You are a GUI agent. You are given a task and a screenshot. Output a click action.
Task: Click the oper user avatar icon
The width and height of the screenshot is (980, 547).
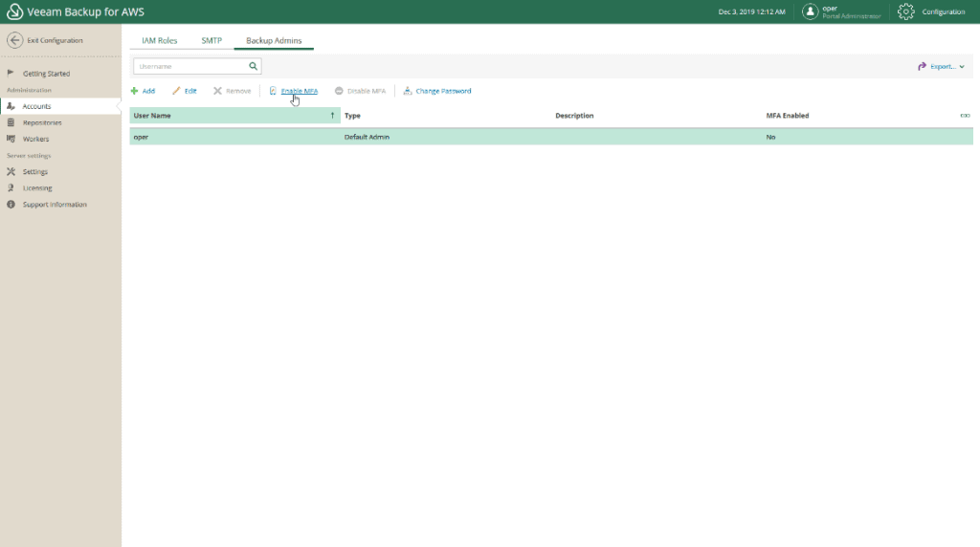coord(810,11)
